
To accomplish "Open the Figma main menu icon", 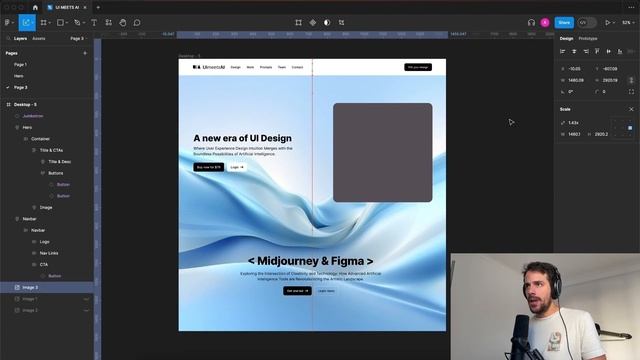I will pyautogui.click(x=7, y=23).
